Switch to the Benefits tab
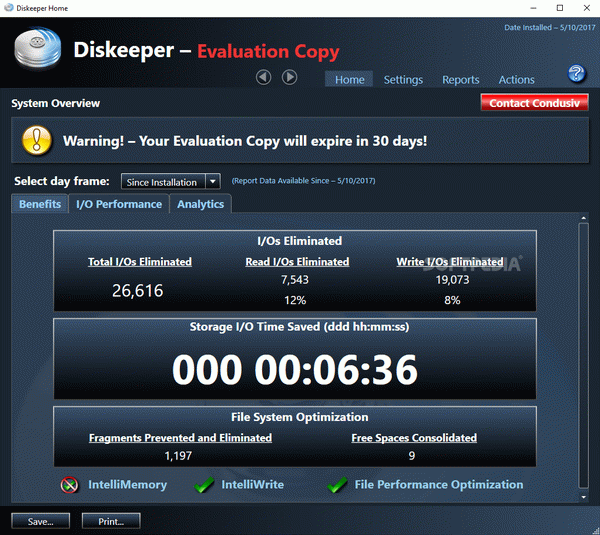600x535 pixels. [40, 204]
